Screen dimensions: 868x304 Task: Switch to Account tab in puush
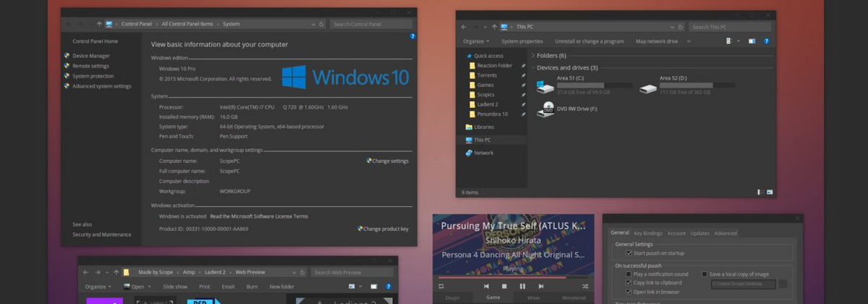676,233
